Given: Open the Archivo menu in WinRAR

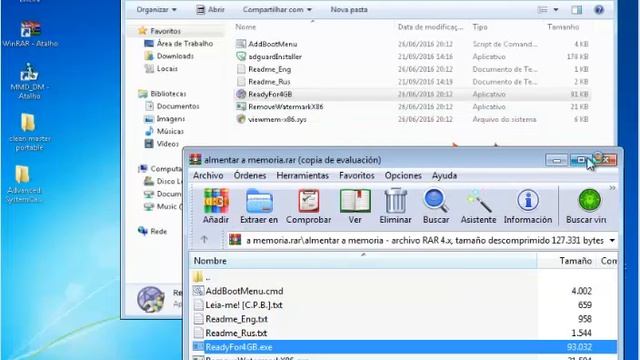Looking at the screenshot, I should pyautogui.click(x=208, y=176).
